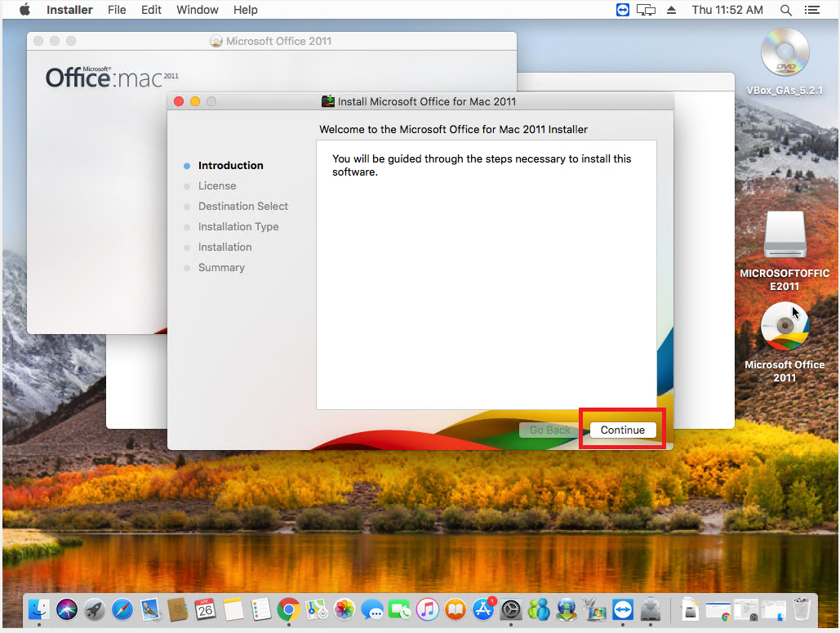Open the VBox_GAs_5.2.1 DVD on desktop
The image size is (840, 633).
pos(784,54)
